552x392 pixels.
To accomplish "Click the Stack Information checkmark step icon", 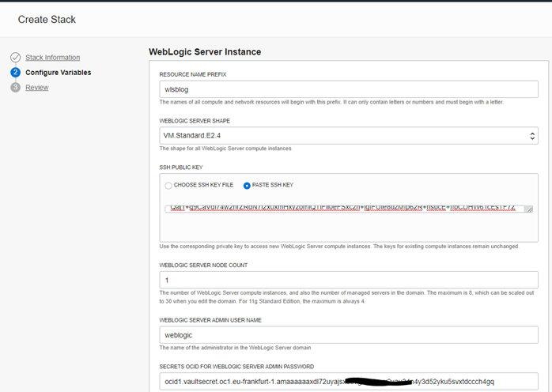I will 16,58.
